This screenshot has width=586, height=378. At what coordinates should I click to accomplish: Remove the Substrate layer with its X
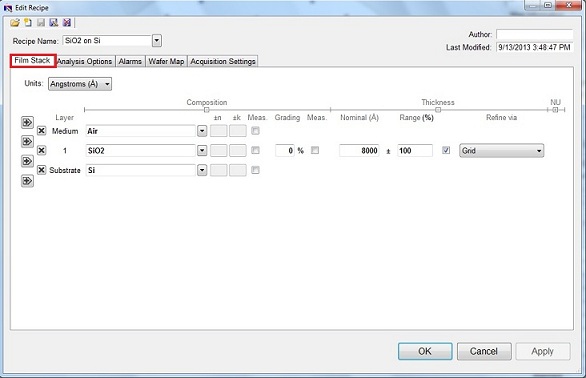[x=41, y=170]
